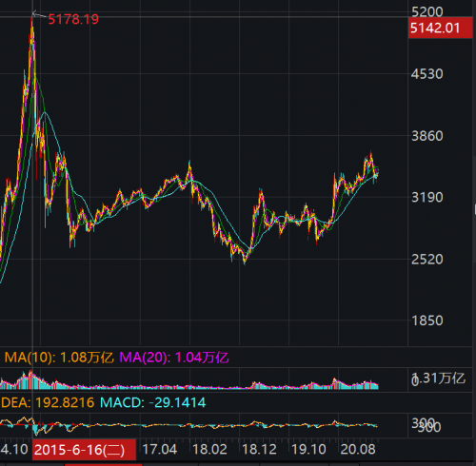Click the red scrollbar segment at the bottom edge

pos(104,465)
